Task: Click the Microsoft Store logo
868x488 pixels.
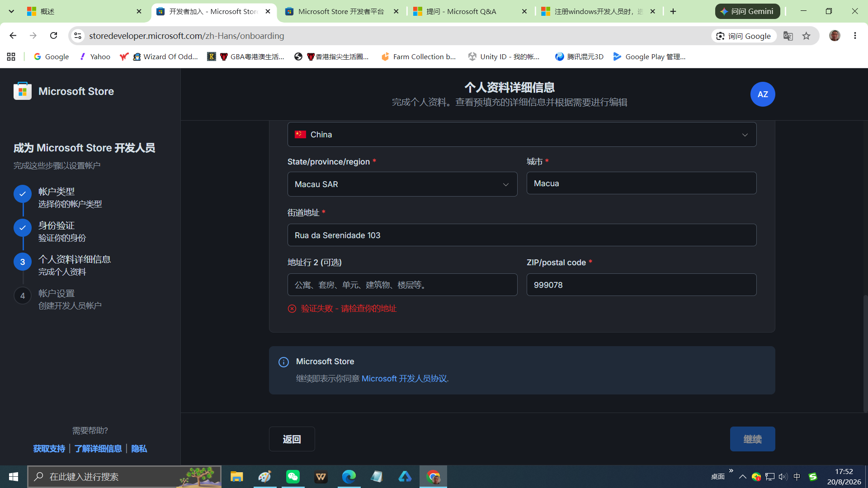Action: 23,91
